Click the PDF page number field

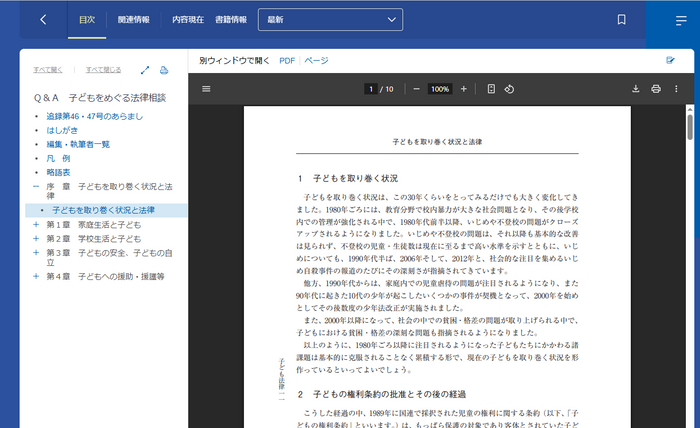point(371,89)
